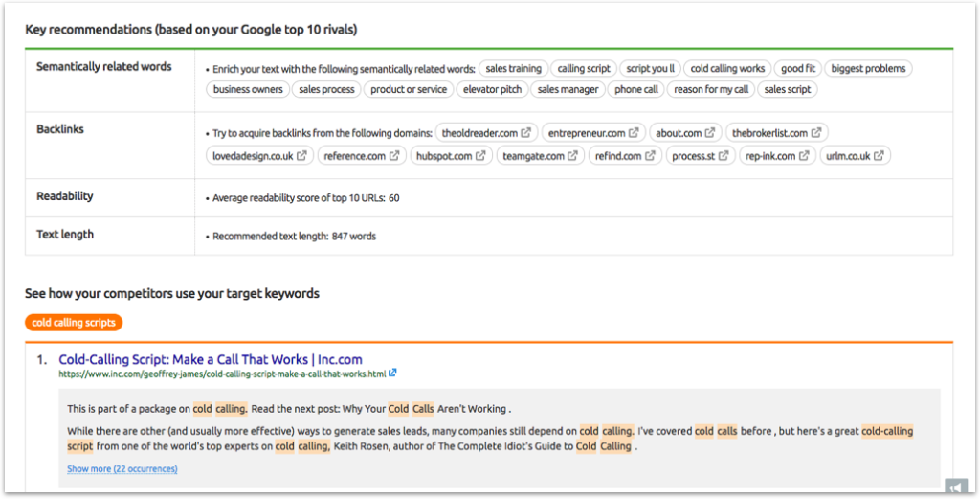The height and width of the screenshot is (499, 980).
Task: Open lovedadesign.co.uk domain link
Action: coord(253,156)
